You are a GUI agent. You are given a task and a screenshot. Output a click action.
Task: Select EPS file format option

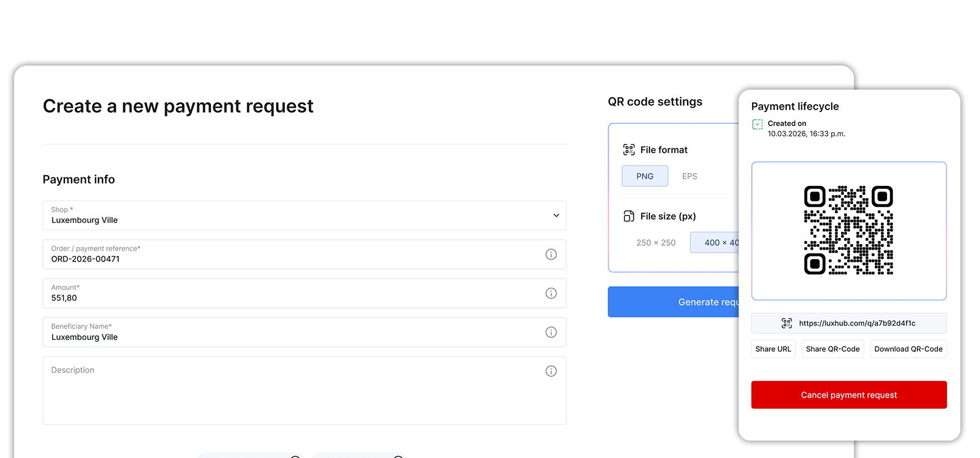[689, 176]
